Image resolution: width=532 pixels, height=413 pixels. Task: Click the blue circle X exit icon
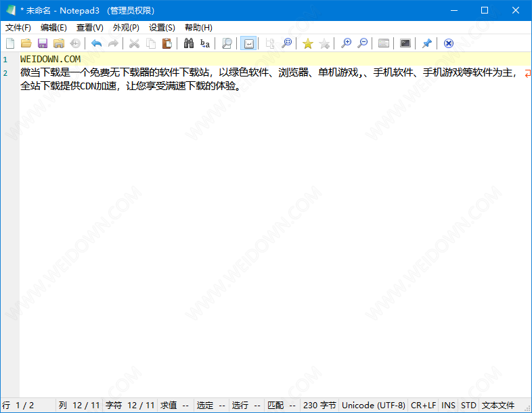(449, 43)
